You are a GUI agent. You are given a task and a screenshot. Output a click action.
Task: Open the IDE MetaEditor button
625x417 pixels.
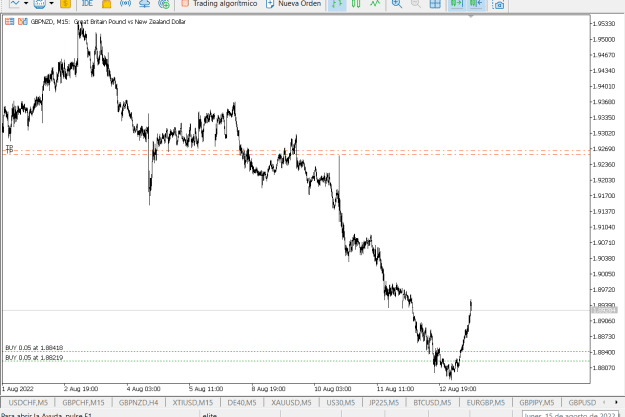[87, 4]
